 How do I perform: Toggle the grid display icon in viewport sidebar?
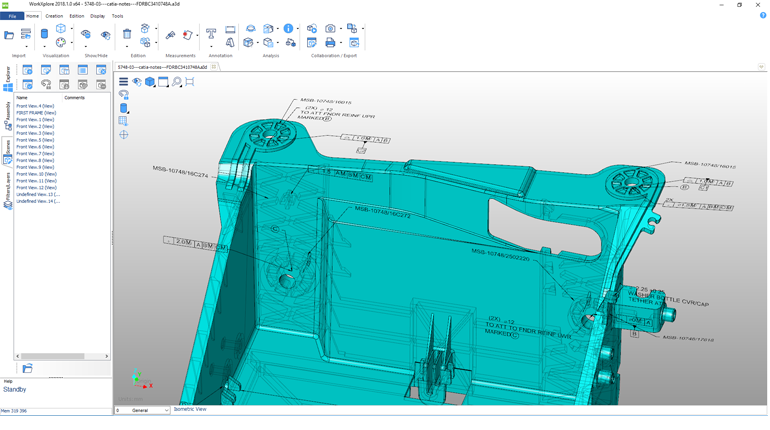124,121
